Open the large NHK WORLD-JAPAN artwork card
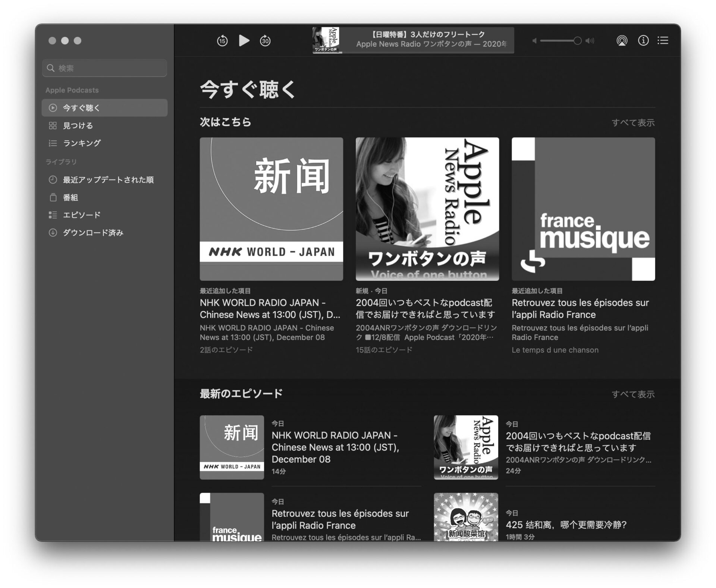Viewport: 716px width, 588px height. click(x=271, y=209)
